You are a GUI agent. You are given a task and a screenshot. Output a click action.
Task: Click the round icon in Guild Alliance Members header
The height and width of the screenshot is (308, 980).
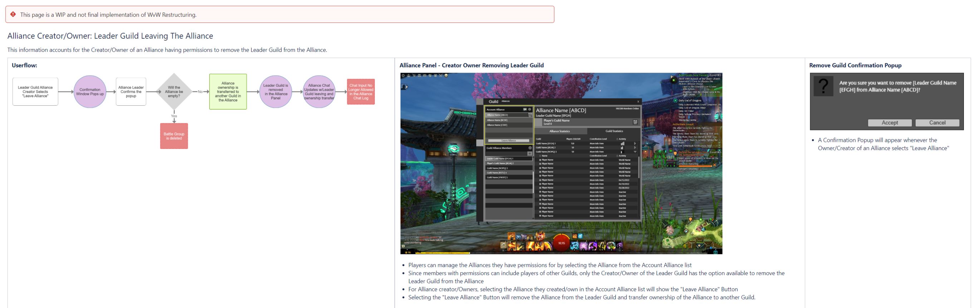530,148
